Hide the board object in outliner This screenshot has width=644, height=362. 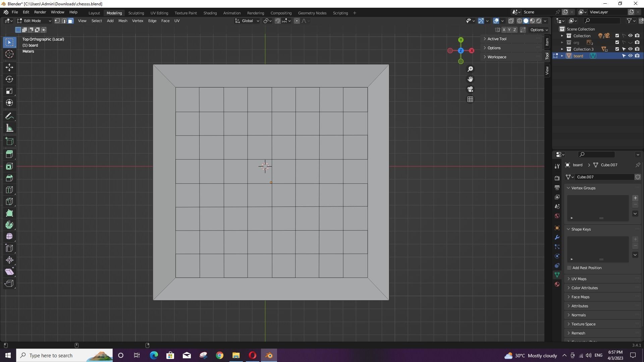[x=630, y=56]
